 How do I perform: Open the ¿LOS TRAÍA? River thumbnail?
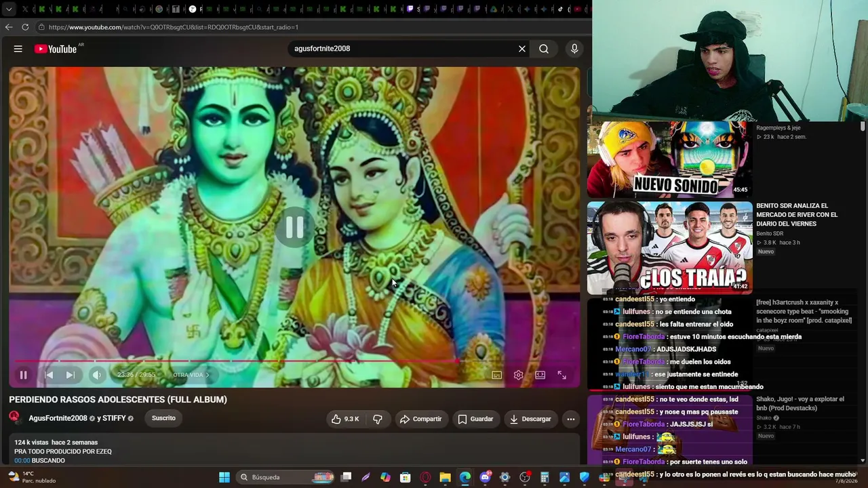click(669, 247)
